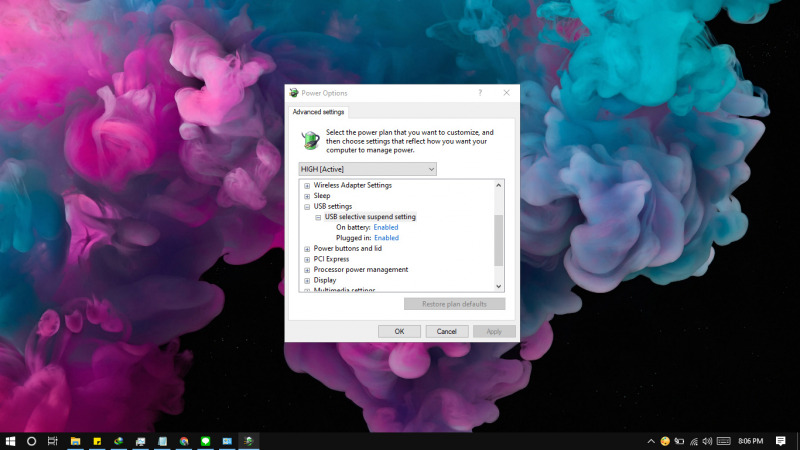Select the PCI Express tree item

click(x=331, y=259)
